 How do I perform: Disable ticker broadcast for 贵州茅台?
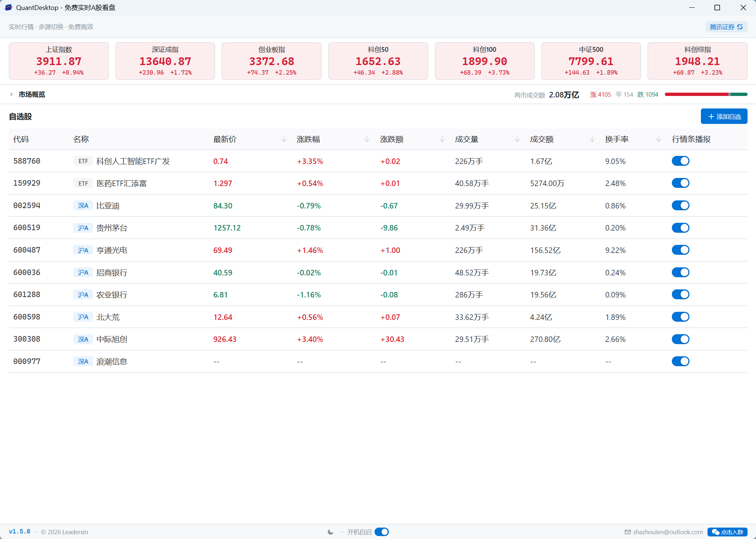[680, 228]
